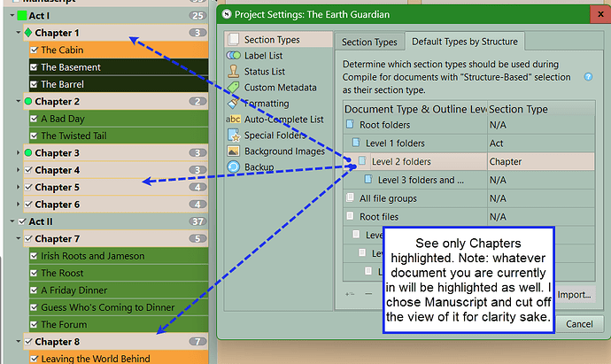611x364 pixels.
Task: Toggle checkbox for The Cabin document
Action: coord(35,50)
